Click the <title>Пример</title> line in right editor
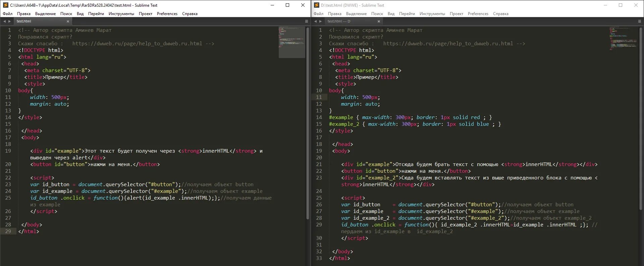 click(367, 77)
